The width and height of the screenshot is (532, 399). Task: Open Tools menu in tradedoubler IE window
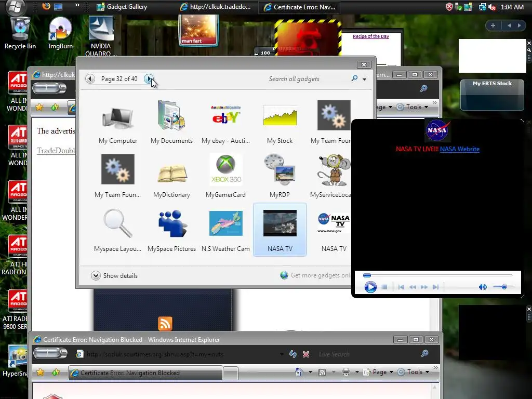click(x=412, y=107)
